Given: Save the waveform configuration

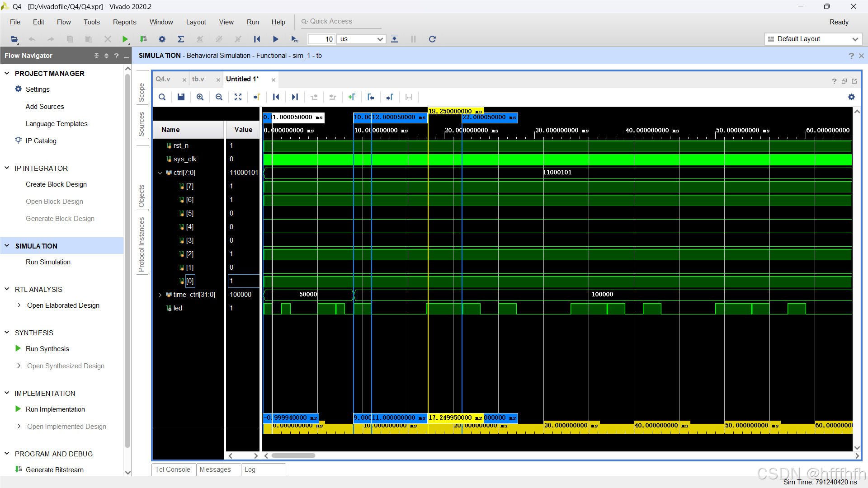Looking at the screenshot, I should point(181,97).
